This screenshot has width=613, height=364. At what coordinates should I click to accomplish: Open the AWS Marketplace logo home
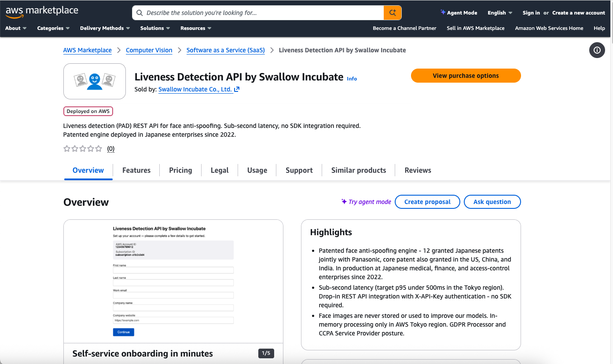[42, 12]
